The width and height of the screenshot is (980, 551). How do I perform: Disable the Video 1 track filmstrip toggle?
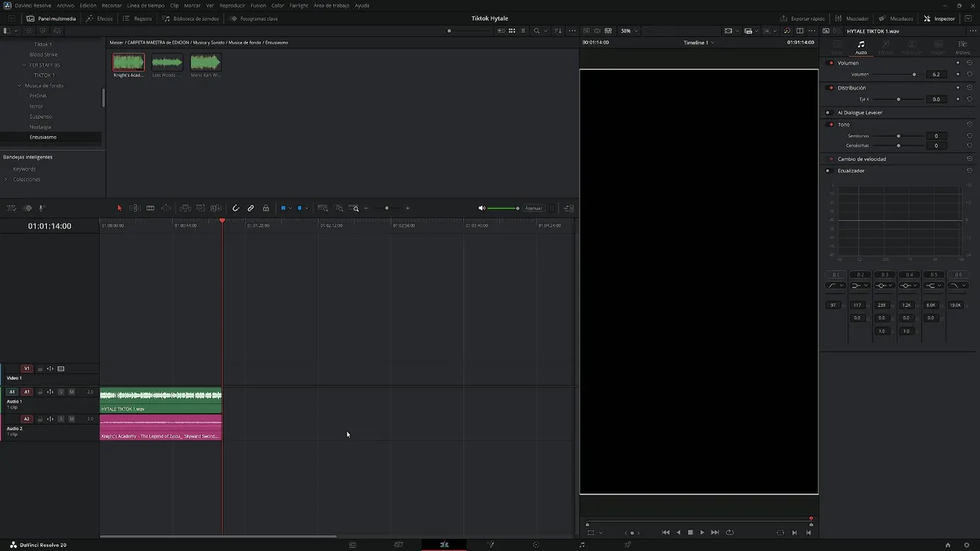[61, 369]
